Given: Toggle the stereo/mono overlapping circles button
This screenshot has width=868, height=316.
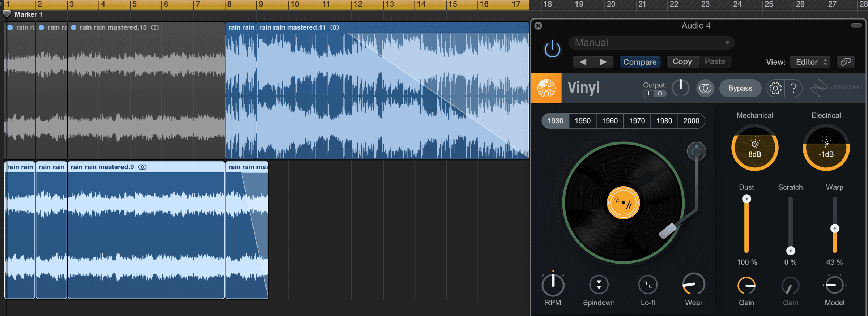Looking at the screenshot, I should pyautogui.click(x=705, y=88).
